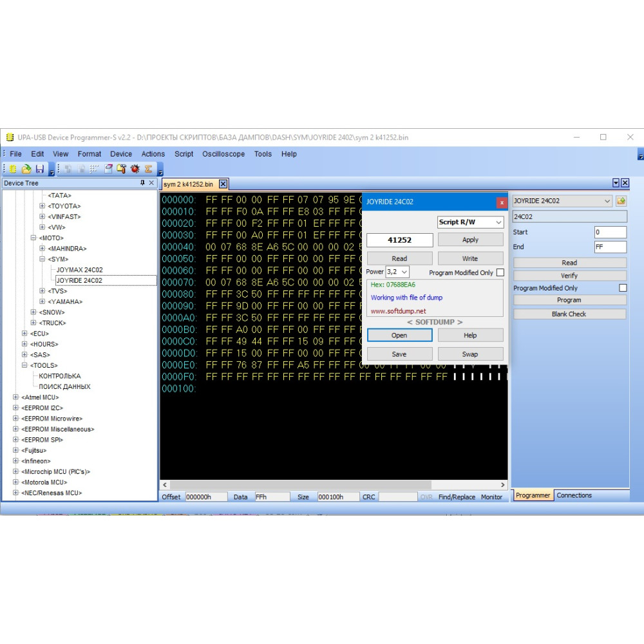This screenshot has width=644, height=644.
Task: Click Save button in script dialog
Action: pos(399,354)
